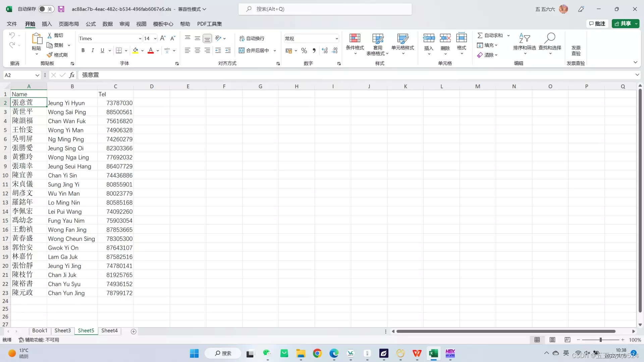Click the Save icon in title bar
This screenshot has width=644, height=362.
[61, 9]
